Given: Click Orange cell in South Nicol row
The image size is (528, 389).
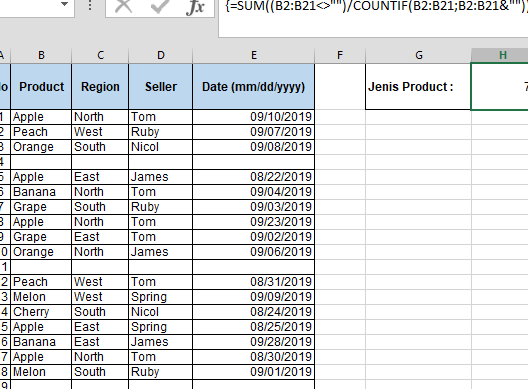Looking at the screenshot, I should [41, 147].
